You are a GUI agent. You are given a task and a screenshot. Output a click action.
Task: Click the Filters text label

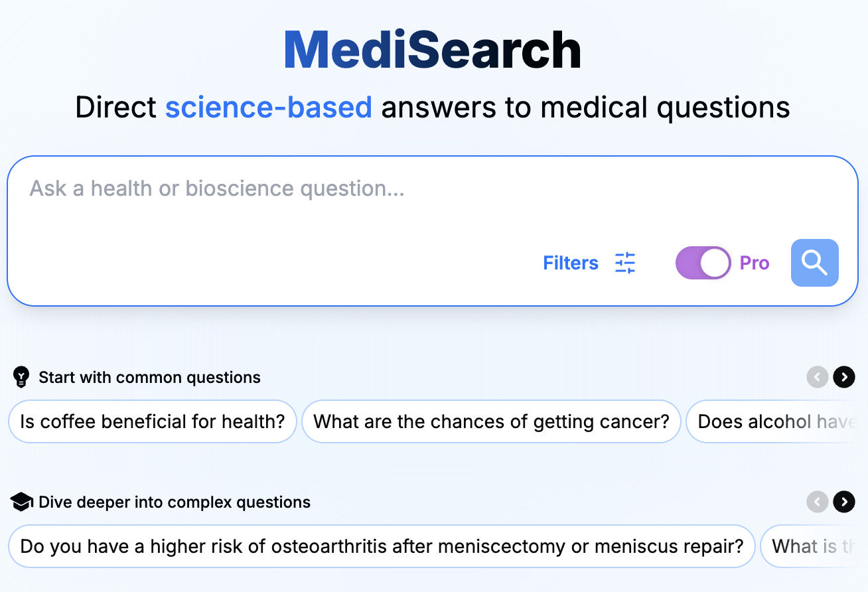pyautogui.click(x=570, y=263)
